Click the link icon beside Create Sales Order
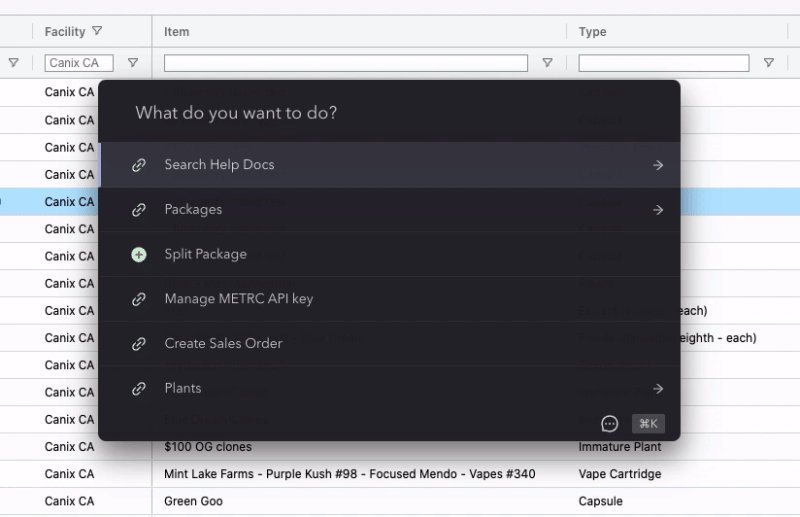The height and width of the screenshot is (517, 800). pos(139,344)
